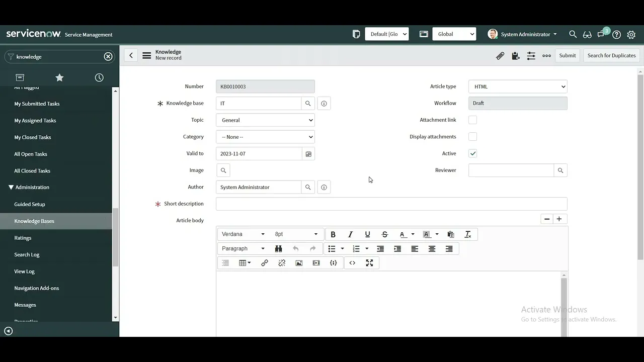The width and height of the screenshot is (644, 362).
Task: Open the 8pt font size dropdown
Action: (296, 234)
